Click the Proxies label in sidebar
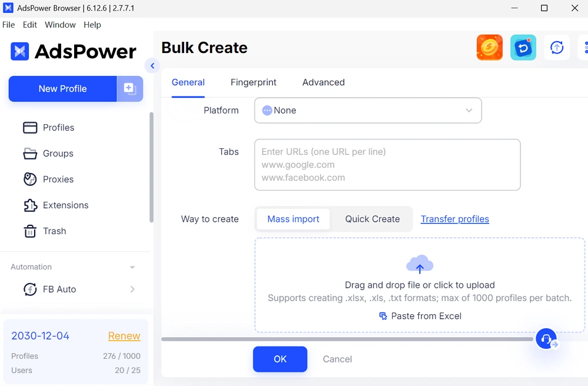The width and height of the screenshot is (588, 386). (58, 179)
